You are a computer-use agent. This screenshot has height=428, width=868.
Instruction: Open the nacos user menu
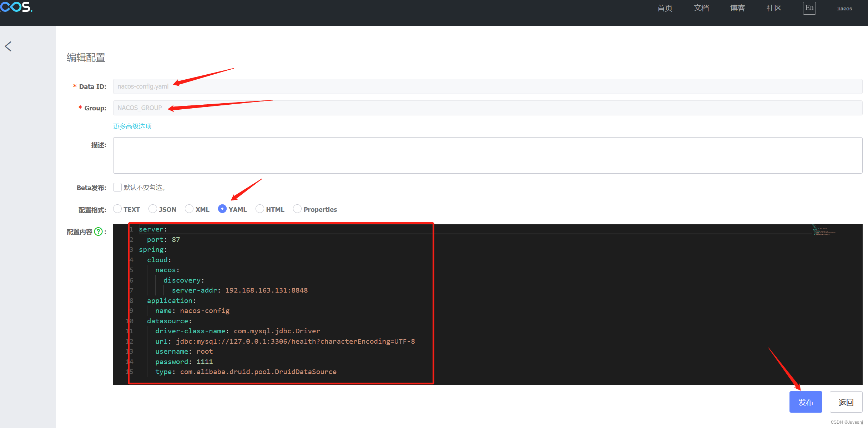pyautogui.click(x=844, y=9)
